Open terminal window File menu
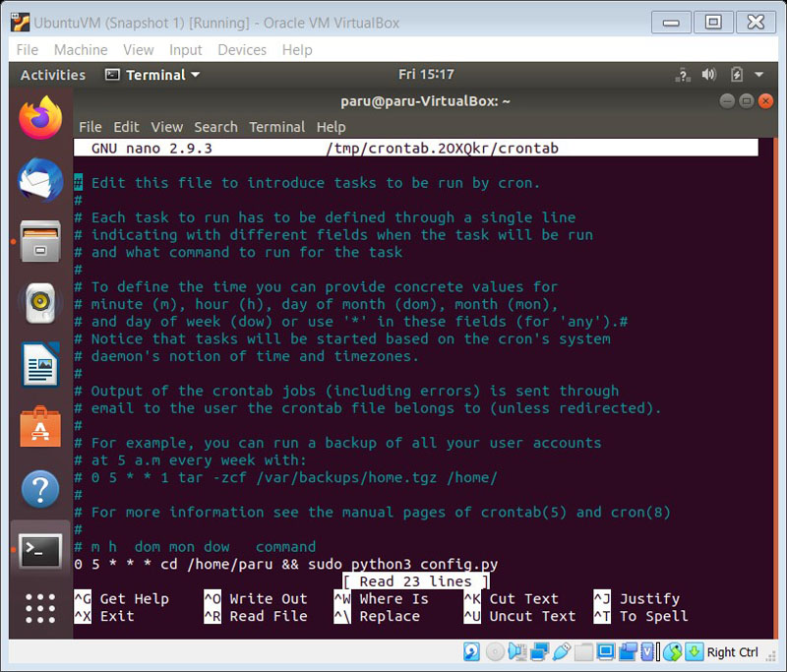Viewport: 787px width, 672px height. [x=91, y=127]
